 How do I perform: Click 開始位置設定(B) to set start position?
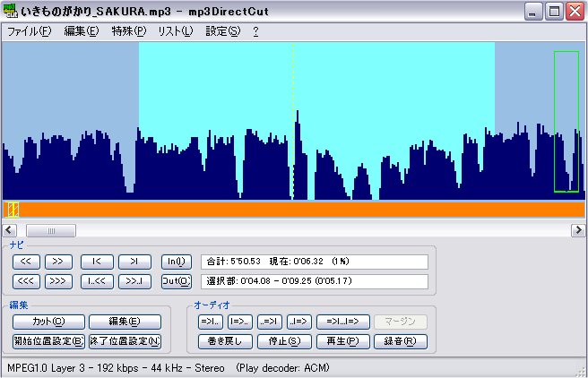point(48,341)
